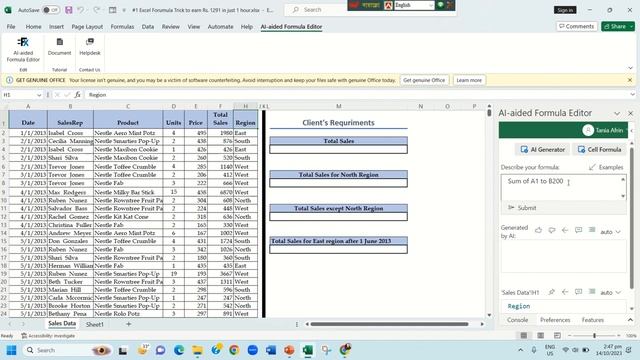Click Learn more button in license banner
640x360 pixels.
469,80
